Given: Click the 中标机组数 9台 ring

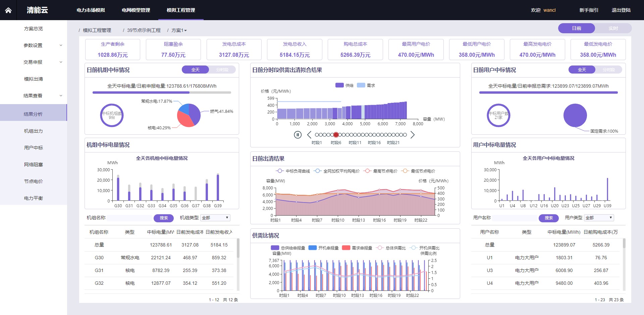Looking at the screenshot, I should pyautogui.click(x=112, y=115).
